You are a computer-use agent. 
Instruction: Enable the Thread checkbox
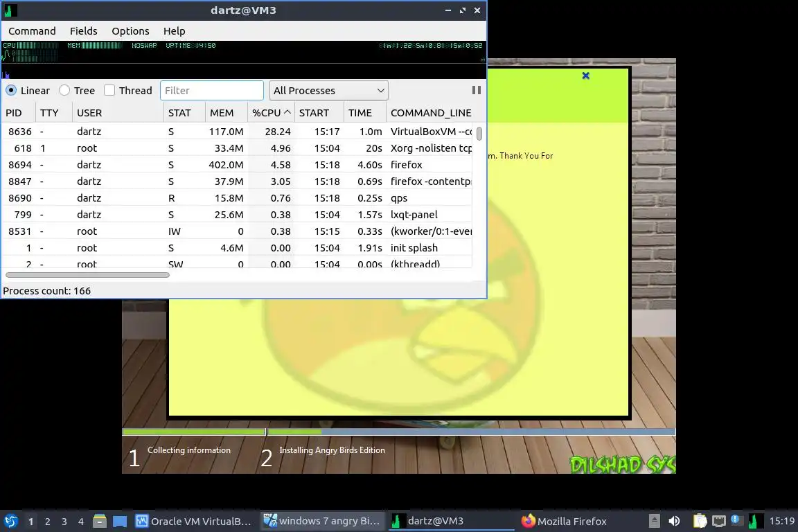109,90
